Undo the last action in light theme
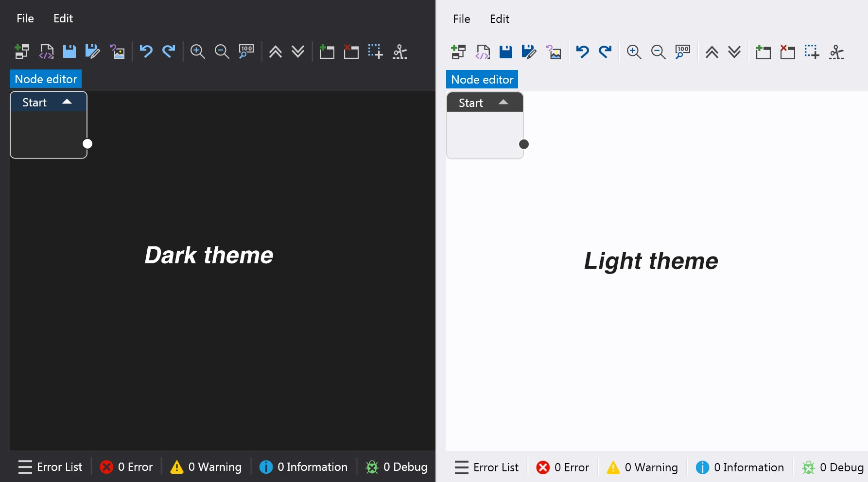The image size is (868, 482). coord(582,52)
